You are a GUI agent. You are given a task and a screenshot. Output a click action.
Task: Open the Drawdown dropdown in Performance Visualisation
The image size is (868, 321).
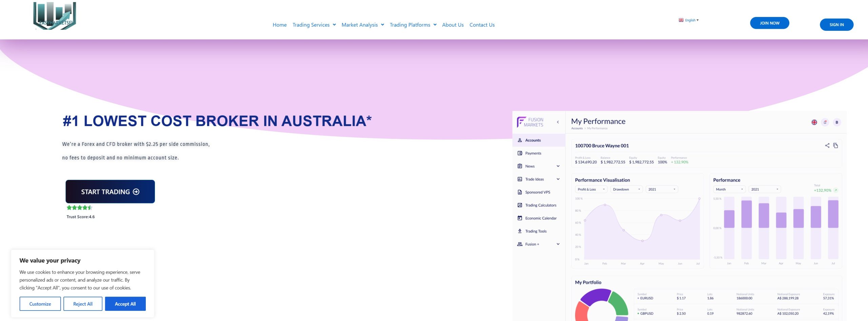(x=626, y=190)
